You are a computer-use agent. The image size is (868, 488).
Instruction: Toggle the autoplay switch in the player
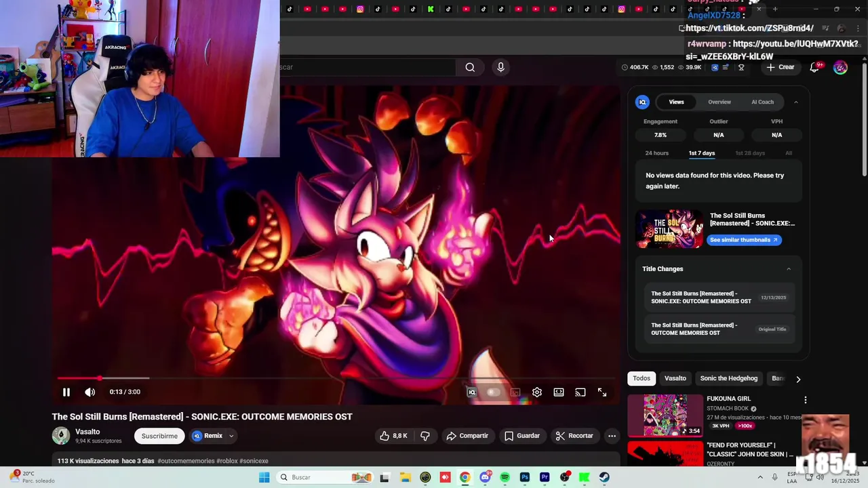493,392
